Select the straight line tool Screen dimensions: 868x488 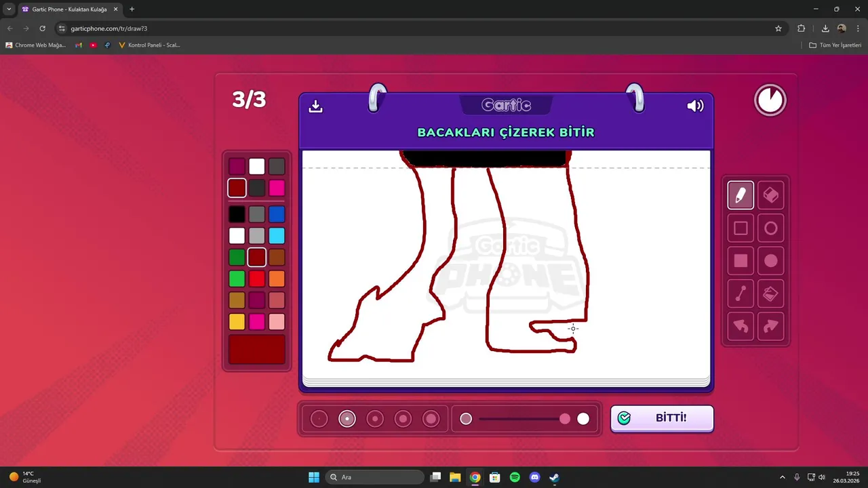(741, 294)
